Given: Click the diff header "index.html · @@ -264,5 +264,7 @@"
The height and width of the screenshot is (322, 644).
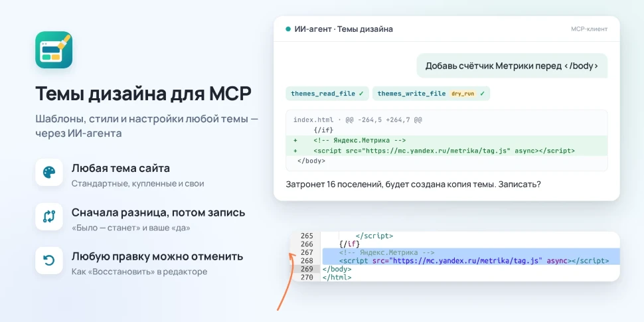Looking at the screenshot, I should click(358, 120).
